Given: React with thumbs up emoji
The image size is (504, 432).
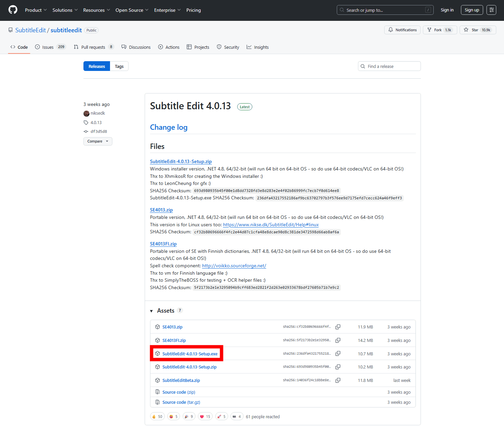Looking at the screenshot, I should (157, 417).
